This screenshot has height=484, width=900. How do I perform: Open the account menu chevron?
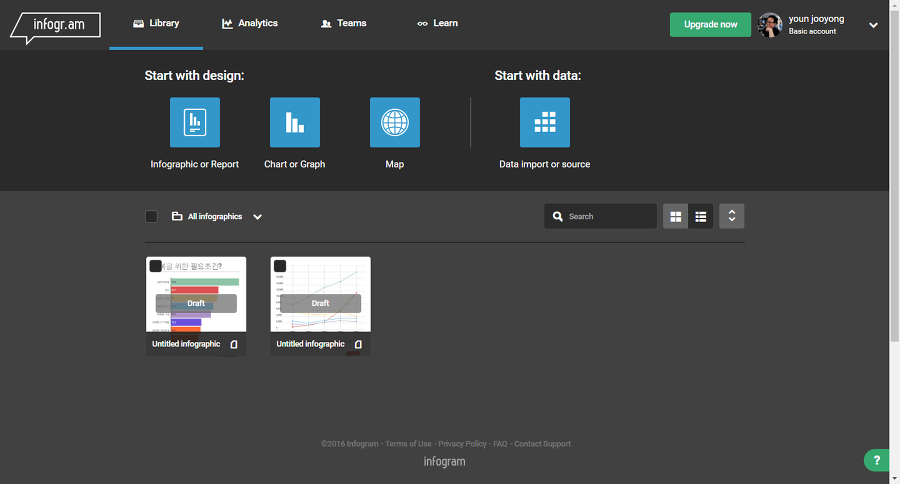(x=873, y=25)
